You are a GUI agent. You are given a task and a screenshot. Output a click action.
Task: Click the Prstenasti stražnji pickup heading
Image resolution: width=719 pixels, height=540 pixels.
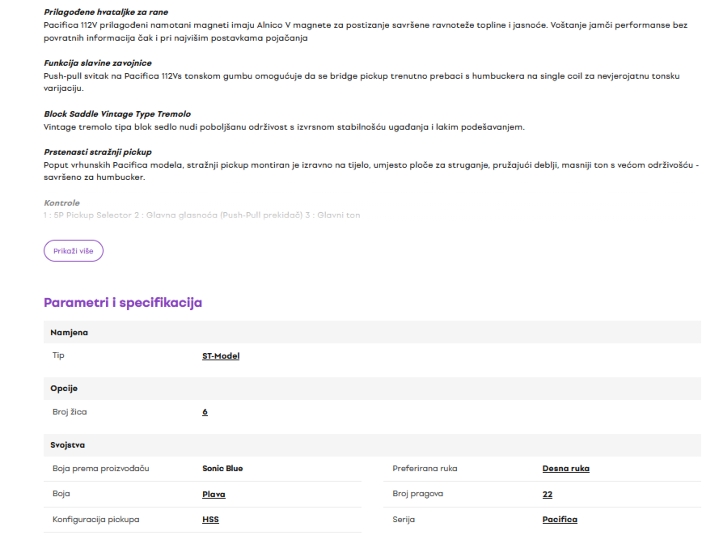[x=98, y=152]
